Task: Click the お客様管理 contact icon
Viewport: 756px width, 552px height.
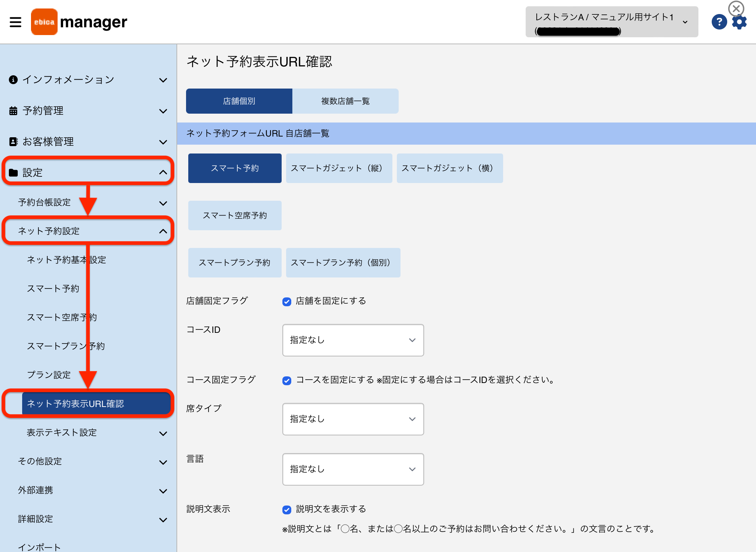Action: pos(13,142)
